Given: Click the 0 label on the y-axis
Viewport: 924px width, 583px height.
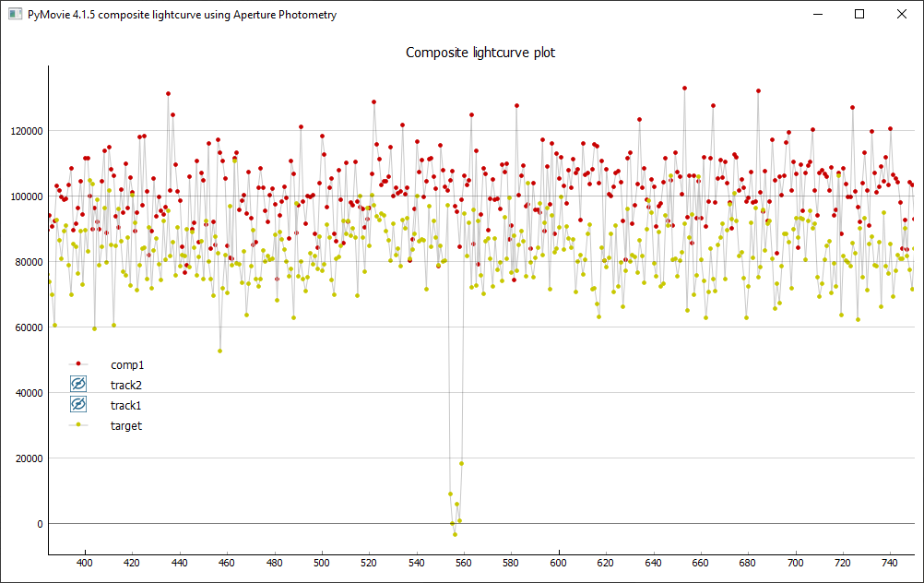Looking at the screenshot, I should coord(40,524).
